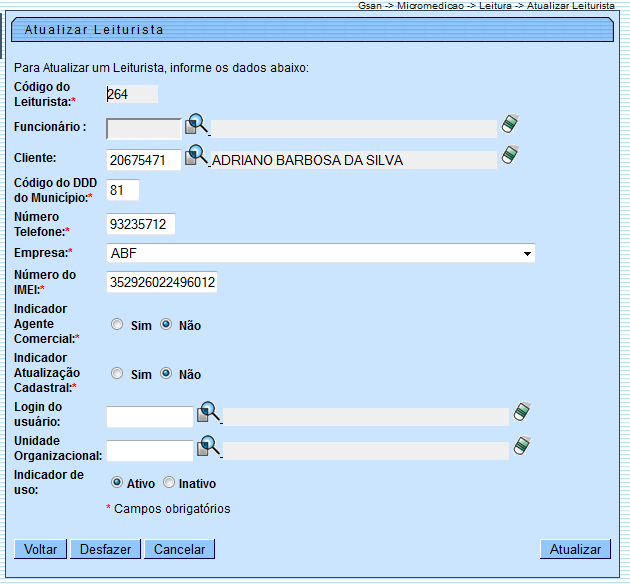The image size is (630, 584).
Task: Expand the Empresa dropdown showing ABF
Action: pos(526,254)
